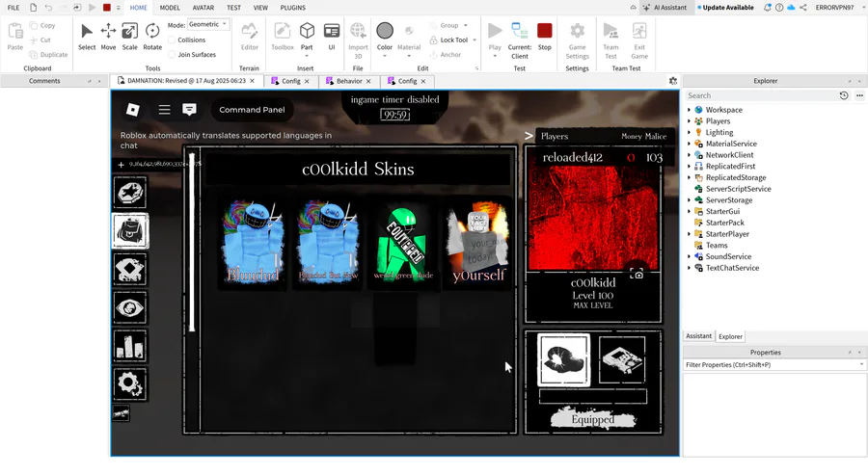Expand the ReplicatedStorage node
868x475 pixels.
[x=690, y=177]
